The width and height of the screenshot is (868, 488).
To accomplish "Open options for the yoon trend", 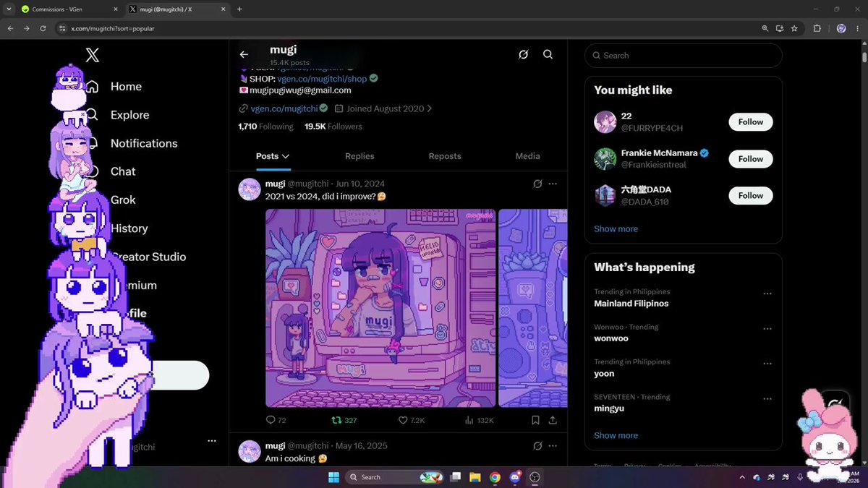I will click(767, 364).
